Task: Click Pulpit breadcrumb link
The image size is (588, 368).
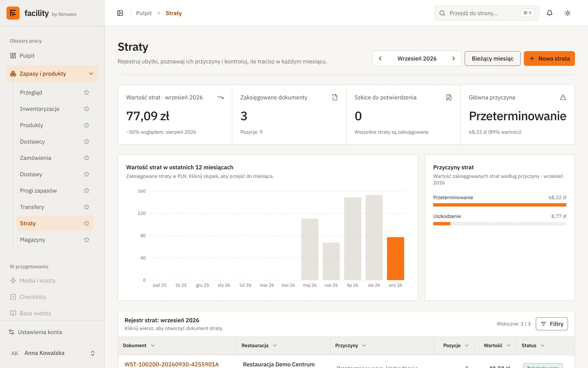Action: (x=144, y=13)
